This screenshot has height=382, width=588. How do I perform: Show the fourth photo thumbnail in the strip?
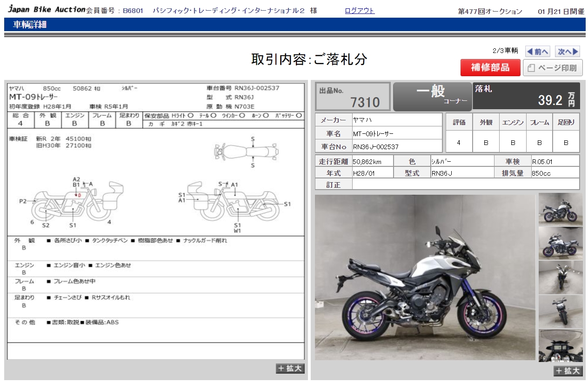click(x=560, y=311)
